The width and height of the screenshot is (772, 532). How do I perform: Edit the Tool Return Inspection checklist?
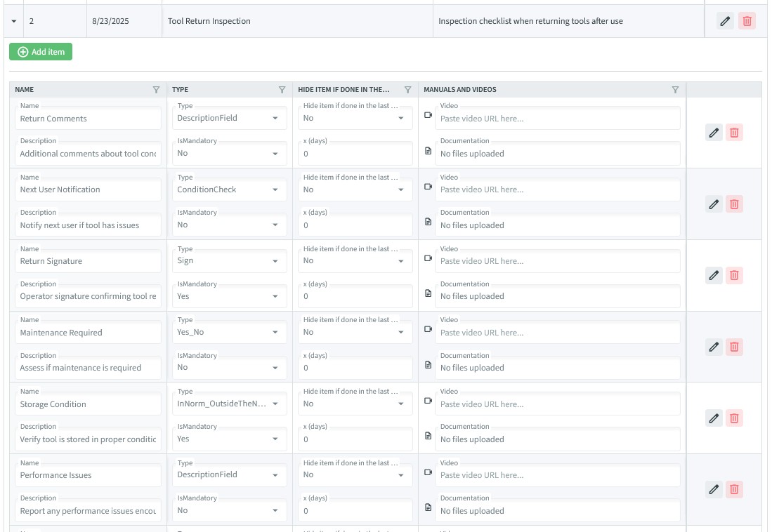[726, 21]
